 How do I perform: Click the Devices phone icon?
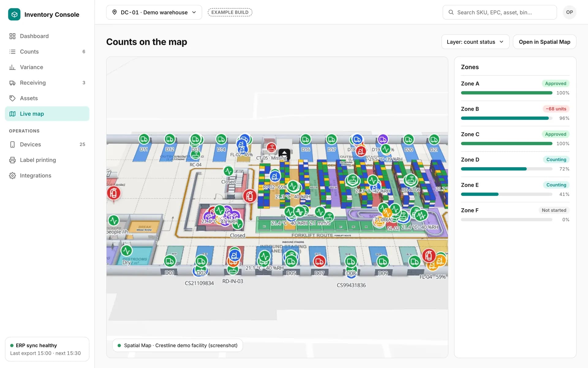(x=12, y=144)
